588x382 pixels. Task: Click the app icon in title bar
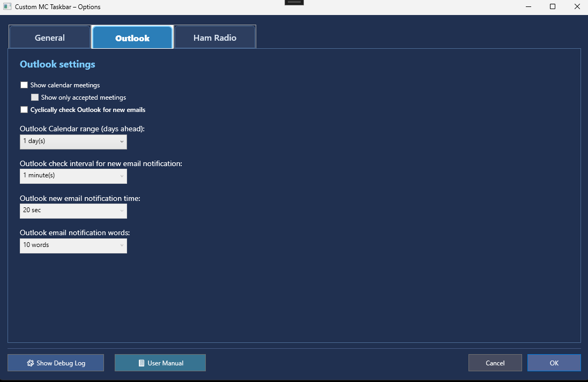(x=7, y=7)
